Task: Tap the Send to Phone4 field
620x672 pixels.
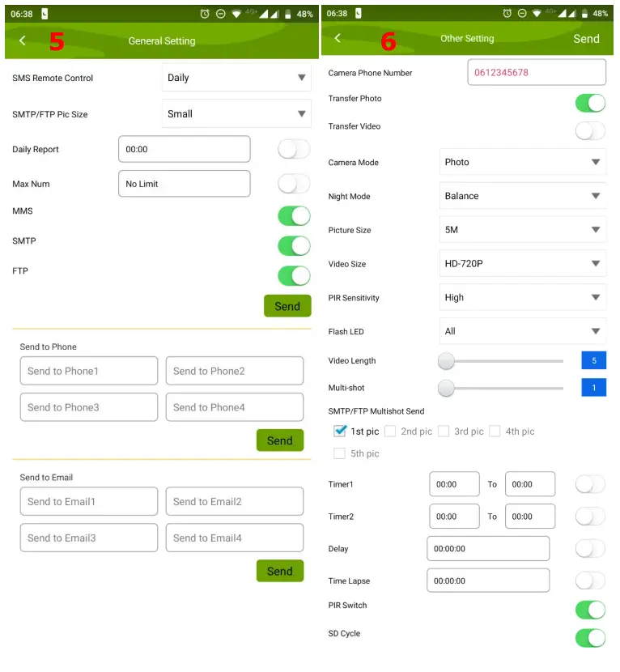Action: coord(235,407)
